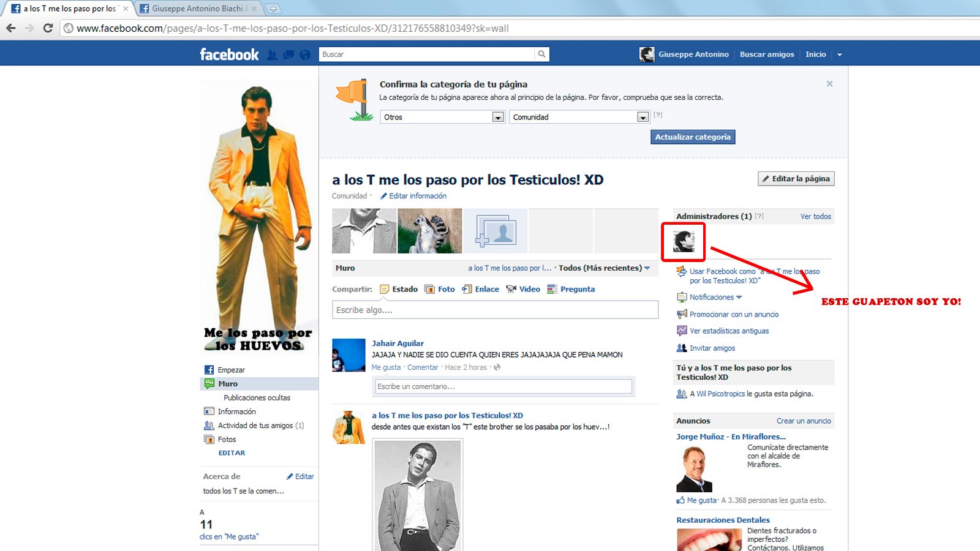Screen dimensions: 980x551
Task: Click the category help [?] link
Action: (x=658, y=115)
